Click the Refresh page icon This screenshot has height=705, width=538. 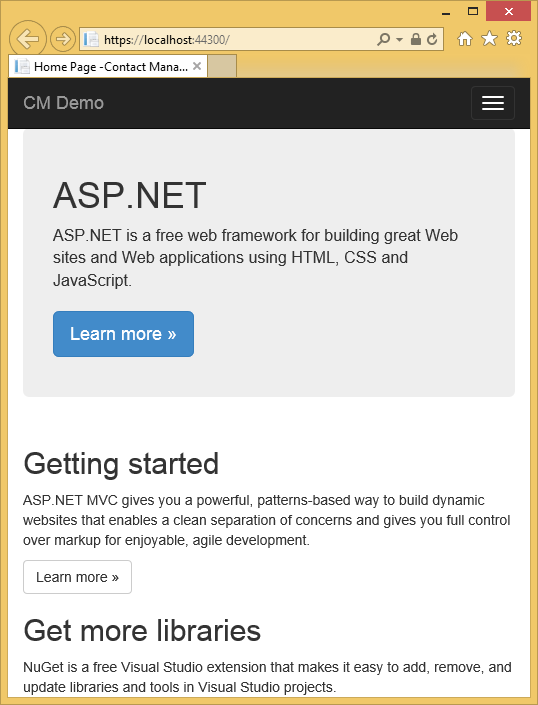432,40
